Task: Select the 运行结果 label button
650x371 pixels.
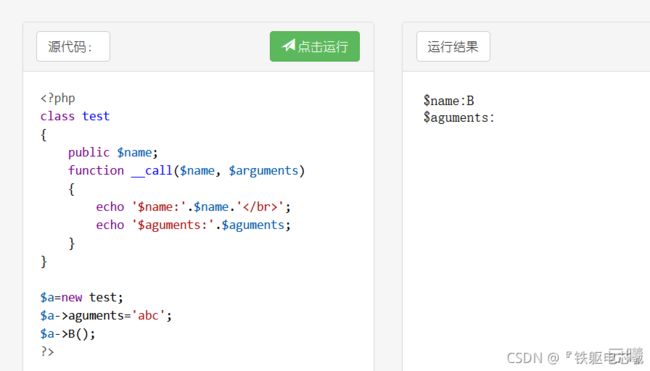Action: (453, 46)
